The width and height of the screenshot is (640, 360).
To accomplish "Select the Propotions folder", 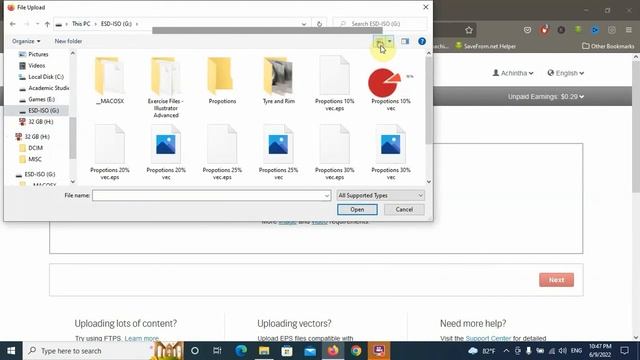I will point(222,81).
